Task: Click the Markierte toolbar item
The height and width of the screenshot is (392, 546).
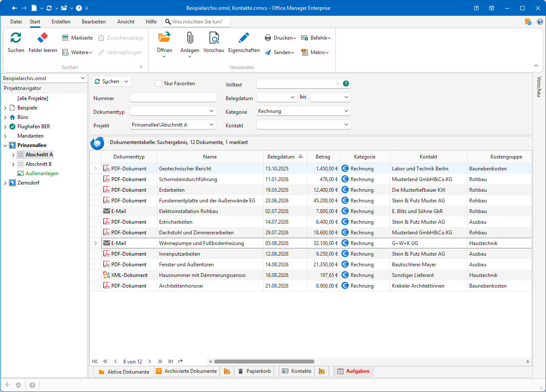Action: (77, 38)
